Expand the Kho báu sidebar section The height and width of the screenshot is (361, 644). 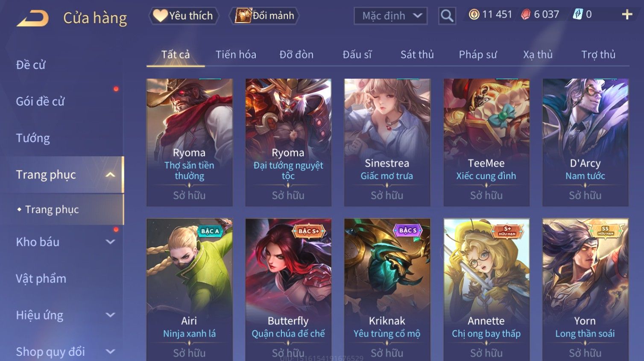110,242
